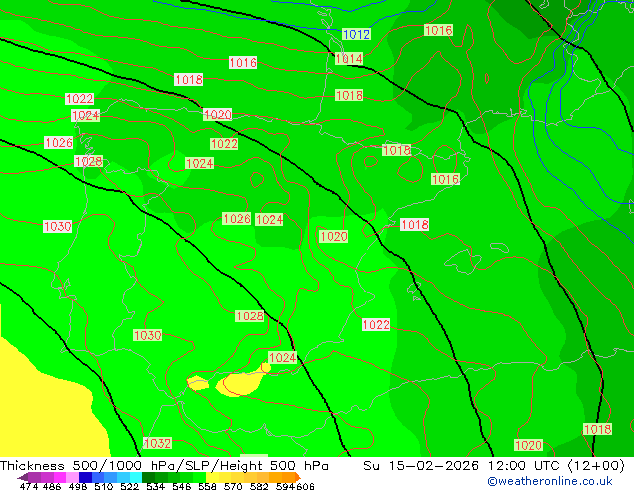The height and width of the screenshot is (490, 634).
Task: Click the bright yellow swatch in the legend
Action: tap(212, 477)
